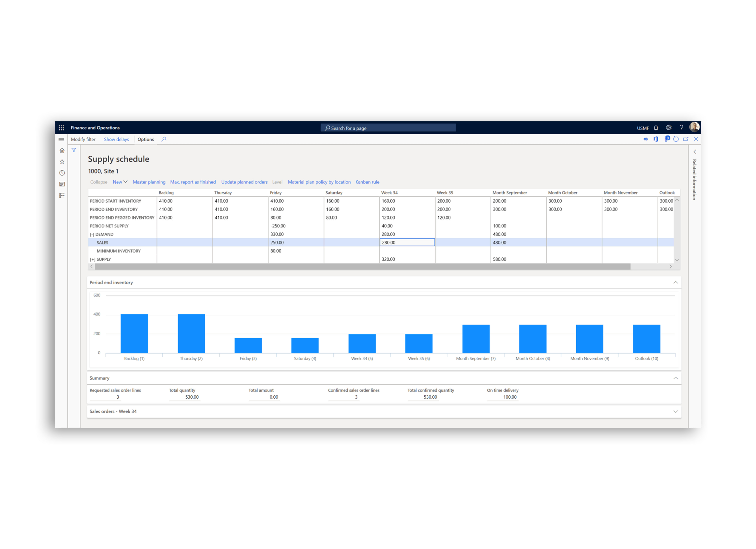Open Help via the question mark icon
Image resolution: width=756 pixels, height=549 pixels.
click(x=681, y=128)
